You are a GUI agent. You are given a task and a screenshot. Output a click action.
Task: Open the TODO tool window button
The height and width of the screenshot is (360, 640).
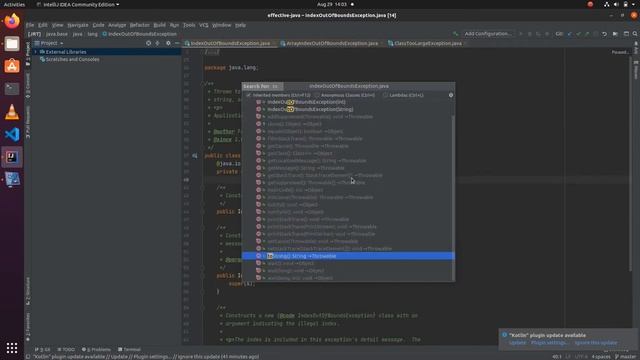pyautogui.click(x=66, y=349)
